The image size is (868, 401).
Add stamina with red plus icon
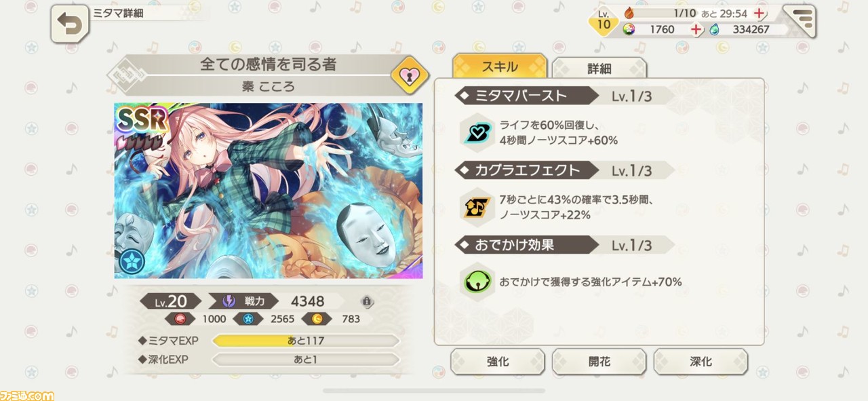click(760, 14)
